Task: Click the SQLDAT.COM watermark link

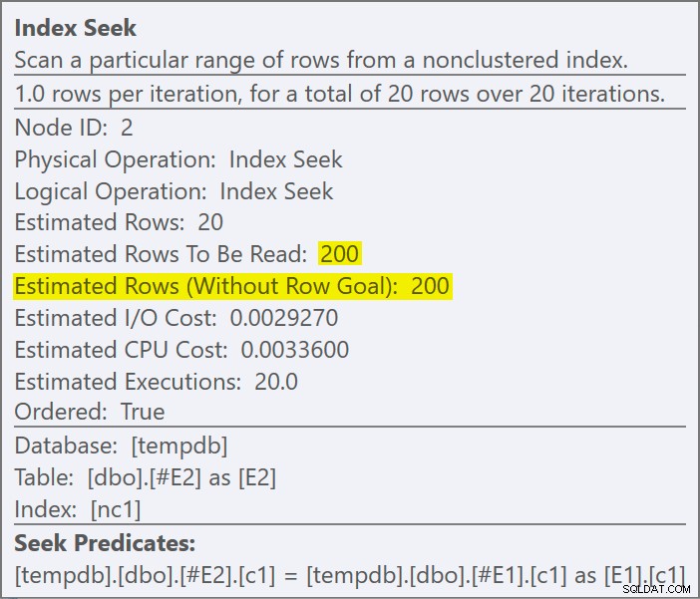Action: click(x=656, y=590)
